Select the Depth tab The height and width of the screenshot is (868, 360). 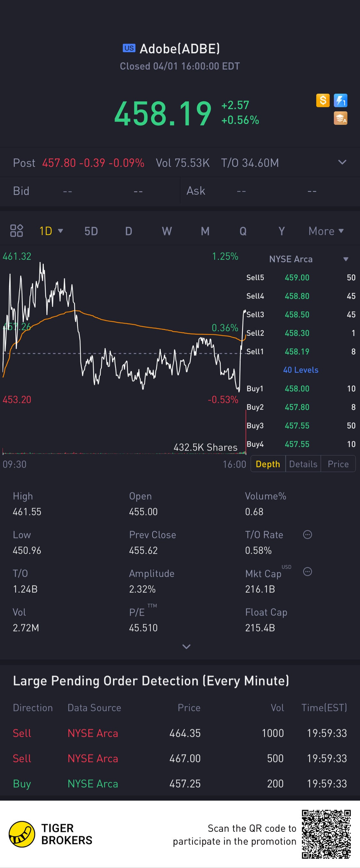[x=268, y=464]
